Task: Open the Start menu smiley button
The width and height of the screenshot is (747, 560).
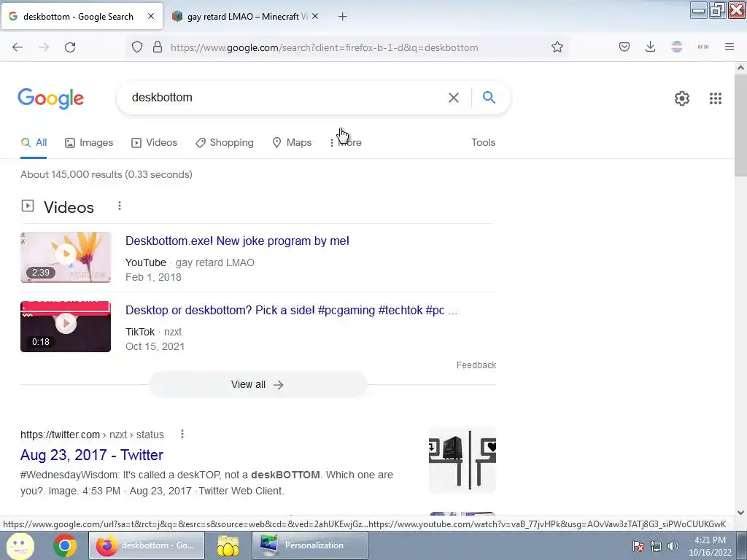Action: coord(20,545)
